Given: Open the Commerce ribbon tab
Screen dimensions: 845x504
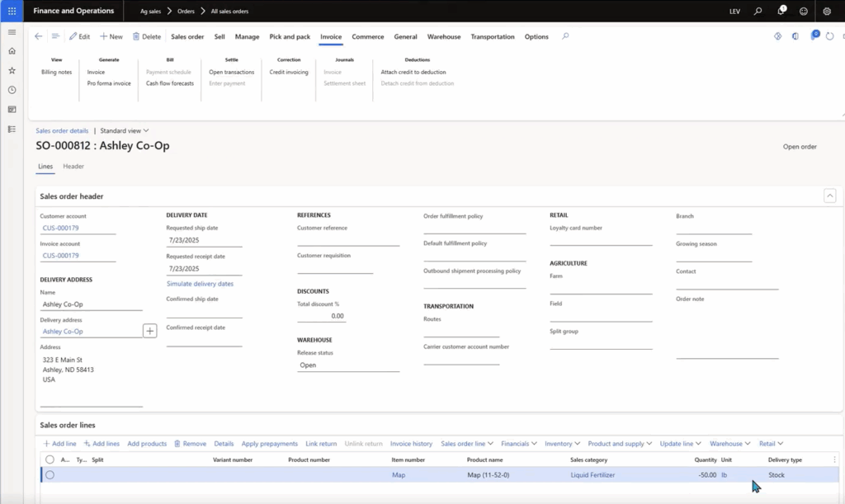Looking at the screenshot, I should tap(368, 36).
